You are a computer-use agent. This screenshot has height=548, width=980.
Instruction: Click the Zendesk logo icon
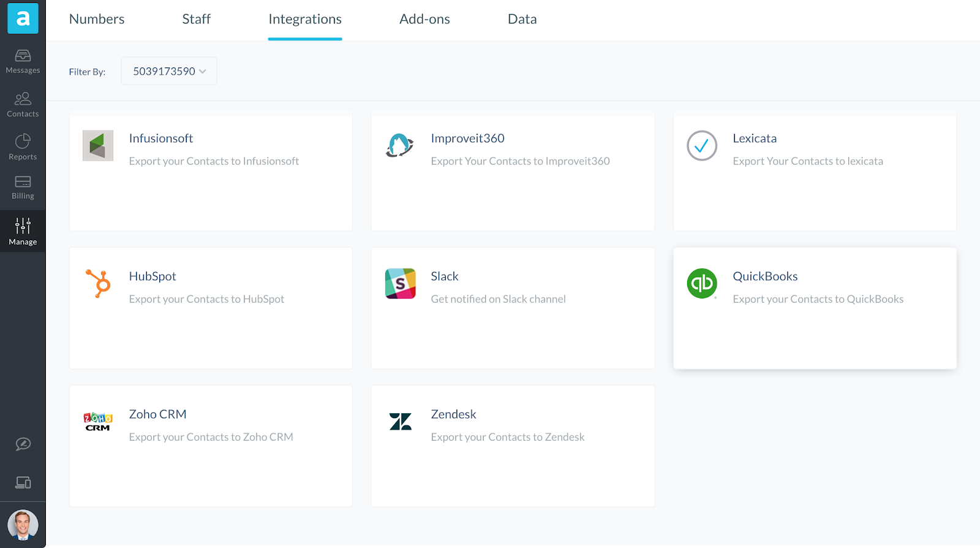coord(400,422)
